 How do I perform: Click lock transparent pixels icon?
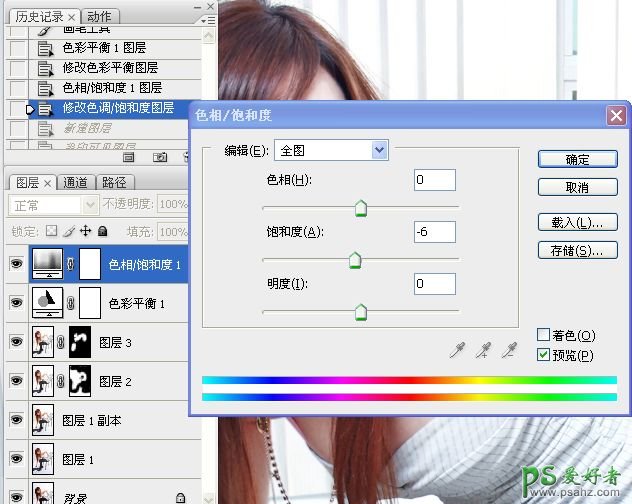pyautogui.click(x=51, y=231)
